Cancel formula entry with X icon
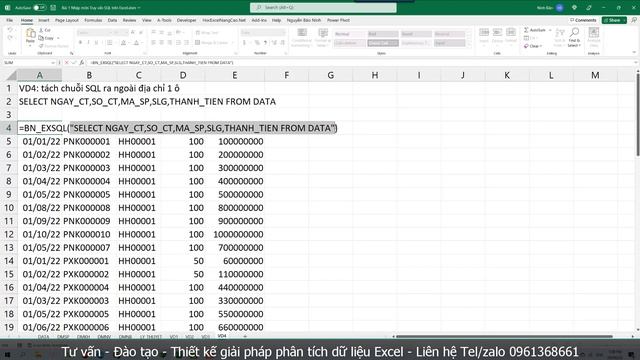Image resolution: width=640 pixels, height=360 pixels. [x=67, y=63]
